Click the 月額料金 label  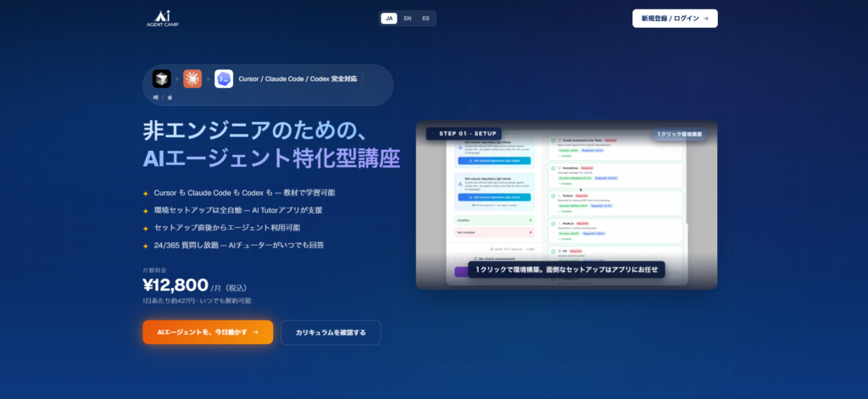(x=154, y=270)
